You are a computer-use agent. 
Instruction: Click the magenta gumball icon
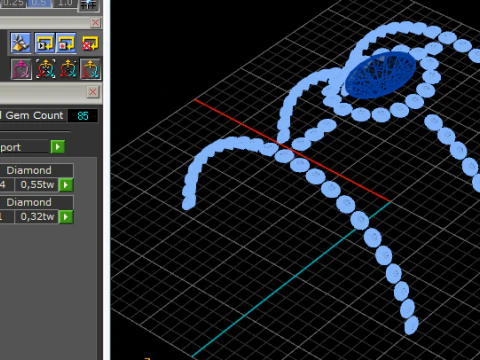pyautogui.click(x=21, y=69)
